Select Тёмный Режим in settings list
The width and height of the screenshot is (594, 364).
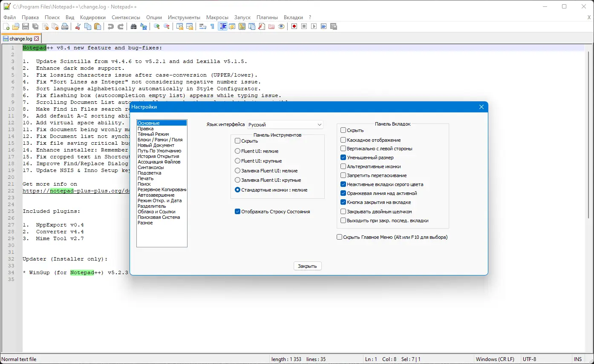pos(153,134)
